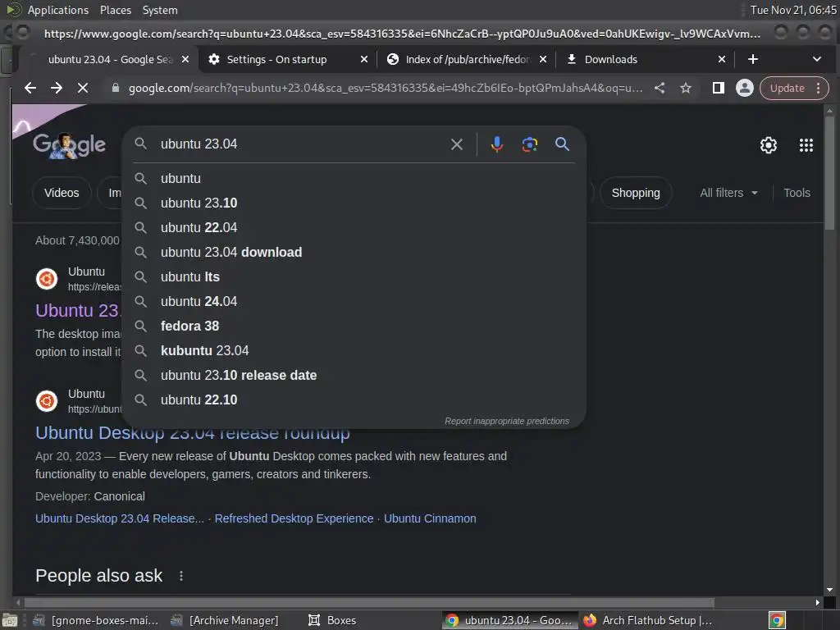Switch to gnome-boxes-mai taskbar window
This screenshot has width=840, height=630.
coord(95,620)
